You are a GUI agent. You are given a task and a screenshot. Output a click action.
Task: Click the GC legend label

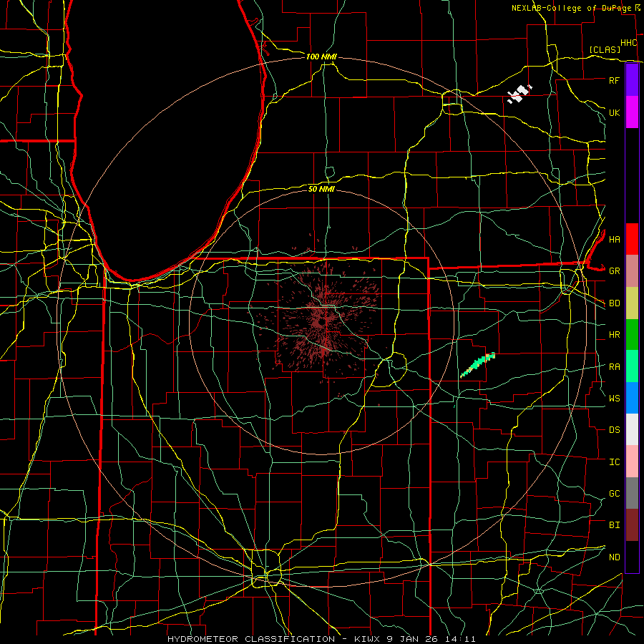coord(615,494)
